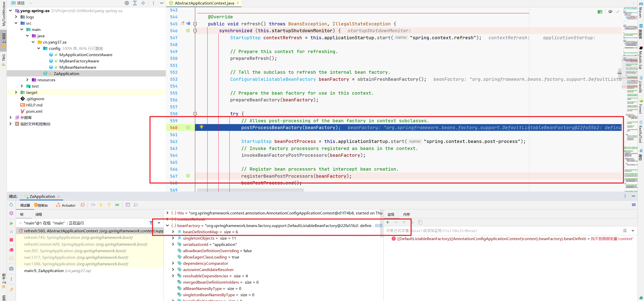Take thread dump with camera icon
644x301 pixels.
click(x=11, y=269)
